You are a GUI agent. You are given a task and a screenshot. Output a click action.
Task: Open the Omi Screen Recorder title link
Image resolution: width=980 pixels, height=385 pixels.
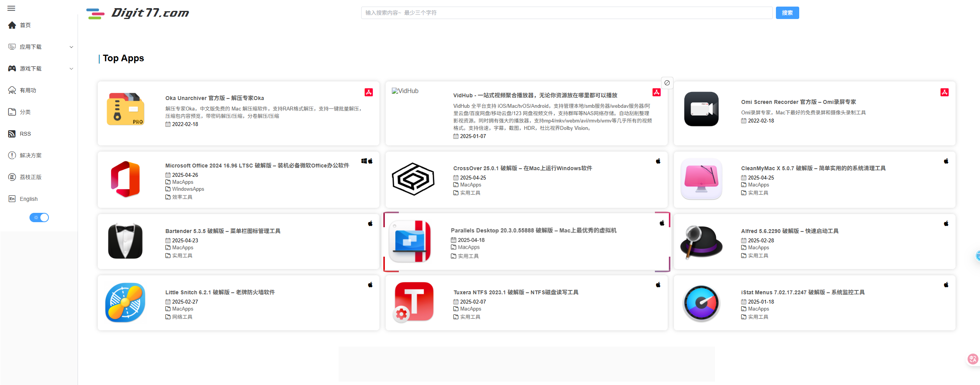click(798, 102)
